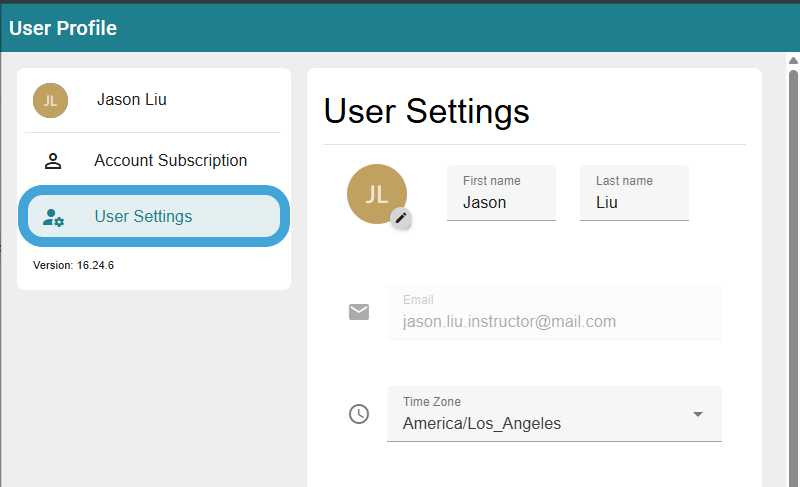
Task: Click the large JL profile avatar
Action: click(x=375, y=193)
